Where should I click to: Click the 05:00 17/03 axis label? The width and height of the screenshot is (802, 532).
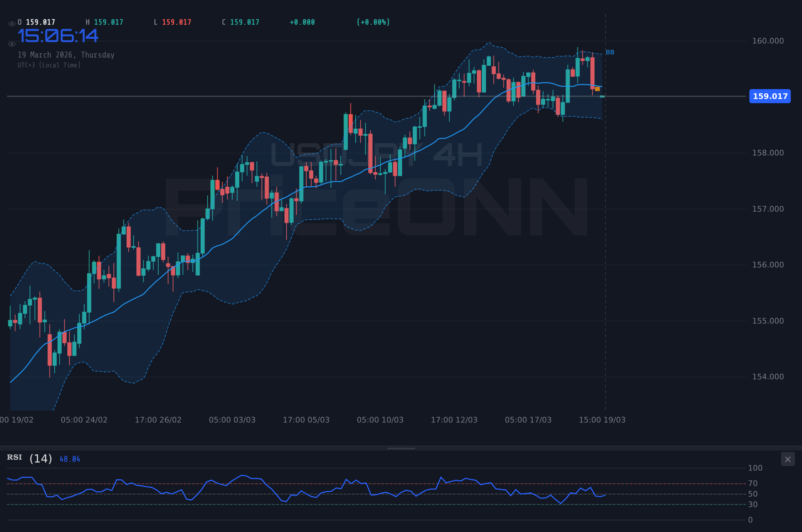coord(528,420)
